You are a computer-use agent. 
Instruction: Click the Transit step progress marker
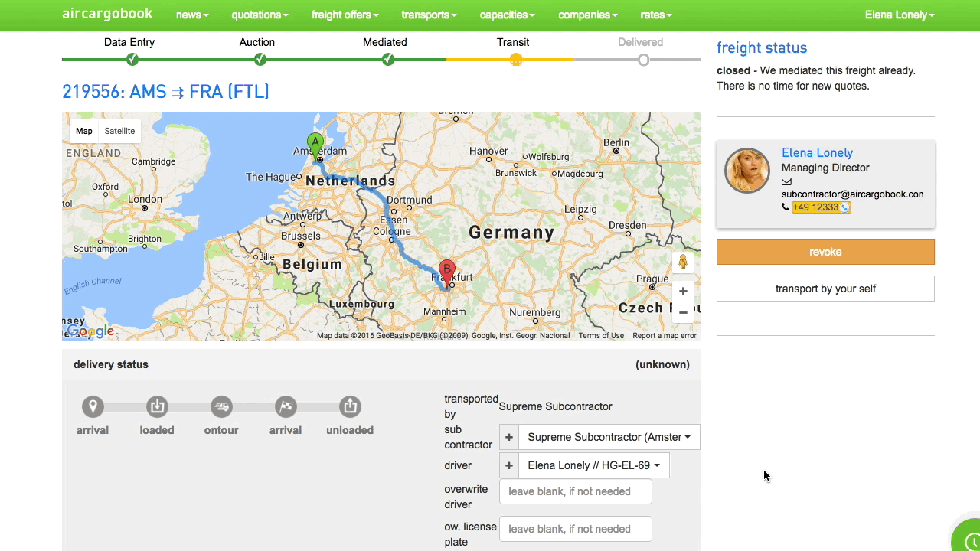[x=516, y=60]
